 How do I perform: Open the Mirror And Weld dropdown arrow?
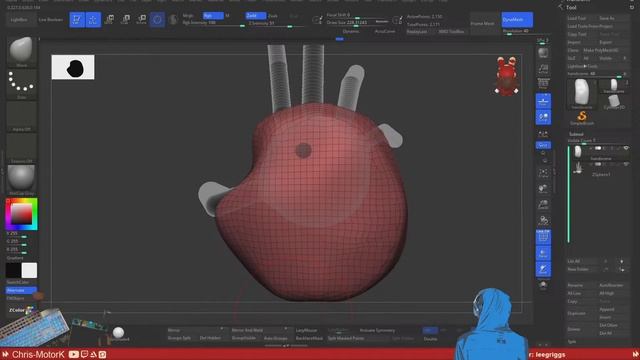286,329
